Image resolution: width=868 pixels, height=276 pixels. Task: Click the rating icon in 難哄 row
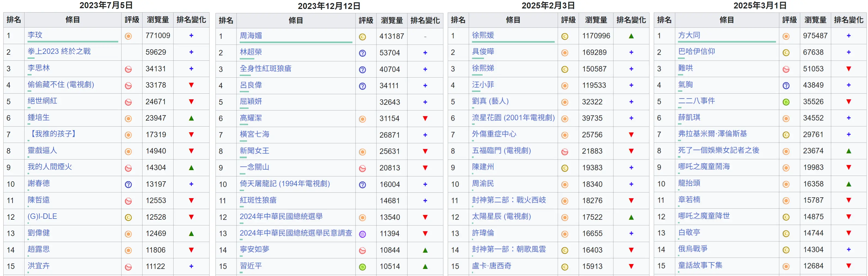pyautogui.click(x=786, y=69)
